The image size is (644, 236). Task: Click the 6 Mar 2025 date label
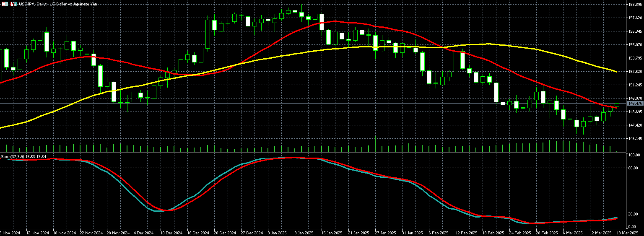point(573,233)
